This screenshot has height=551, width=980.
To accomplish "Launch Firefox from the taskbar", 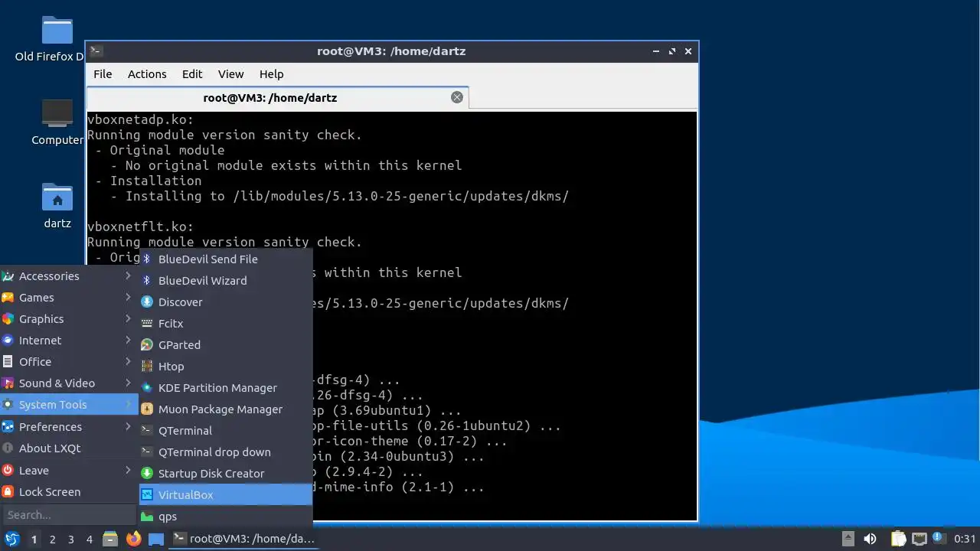I will 133,539.
